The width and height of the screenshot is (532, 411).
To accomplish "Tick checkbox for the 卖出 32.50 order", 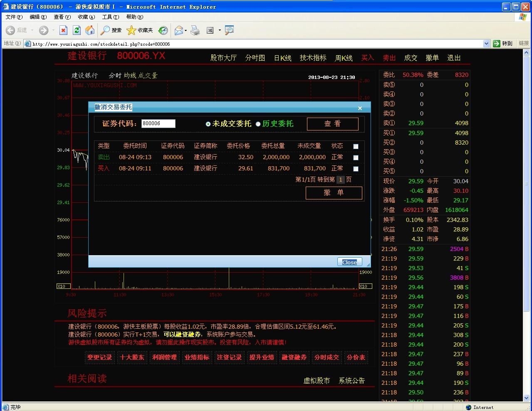I will tap(356, 158).
